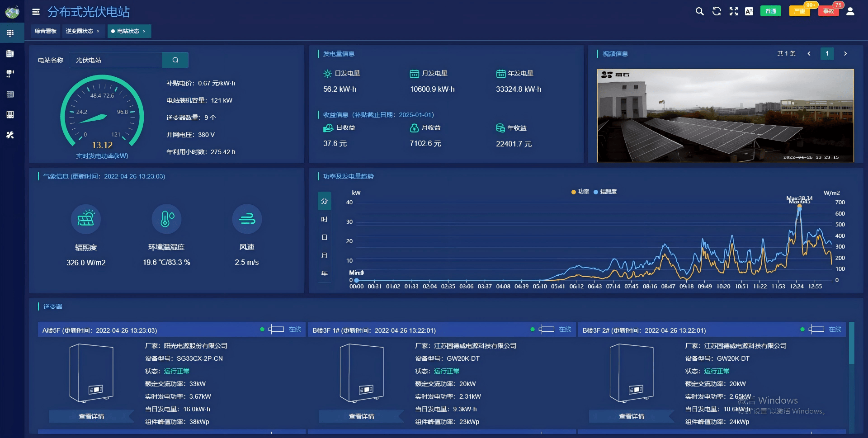Show 事故 level alarms

[828, 11]
